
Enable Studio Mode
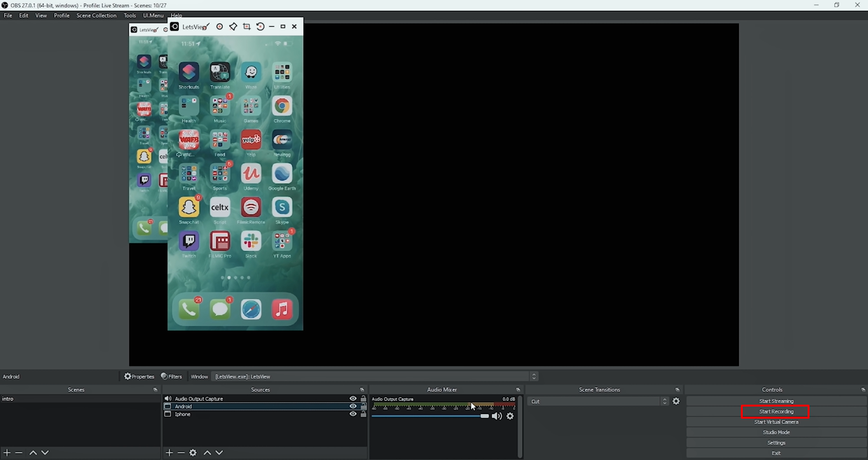tap(775, 432)
